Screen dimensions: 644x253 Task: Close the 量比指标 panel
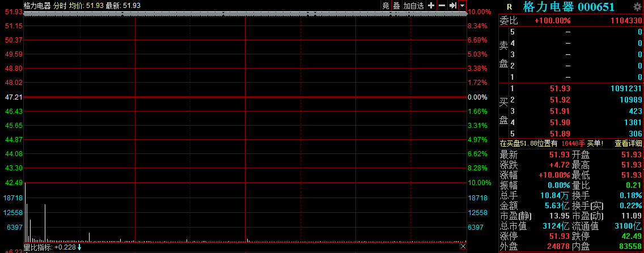463,246
